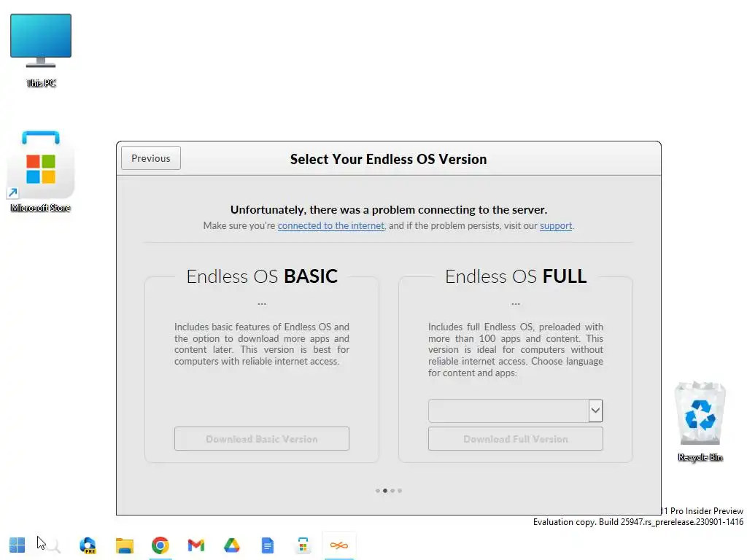Launch Edge Preview from taskbar

click(x=88, y=545)
